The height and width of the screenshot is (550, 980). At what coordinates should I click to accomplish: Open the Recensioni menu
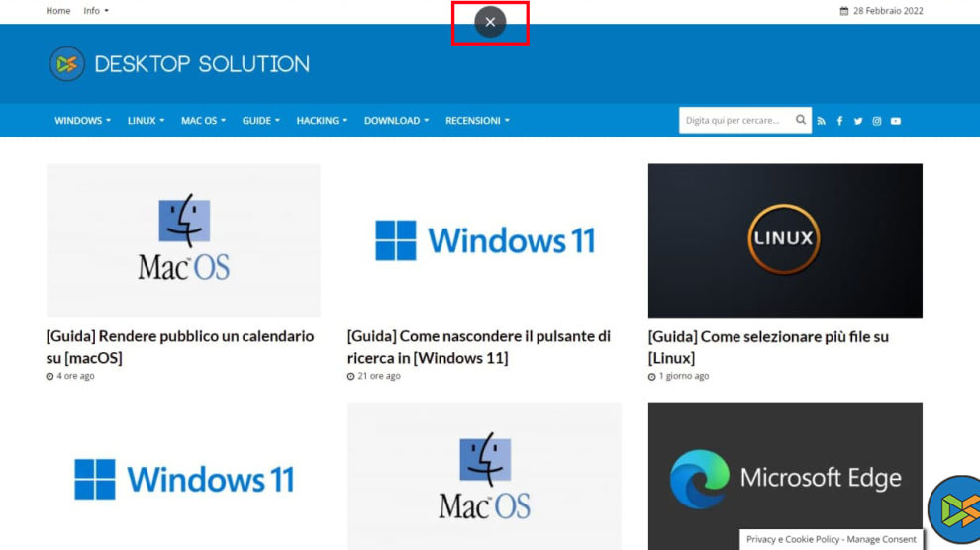[477, 121]
